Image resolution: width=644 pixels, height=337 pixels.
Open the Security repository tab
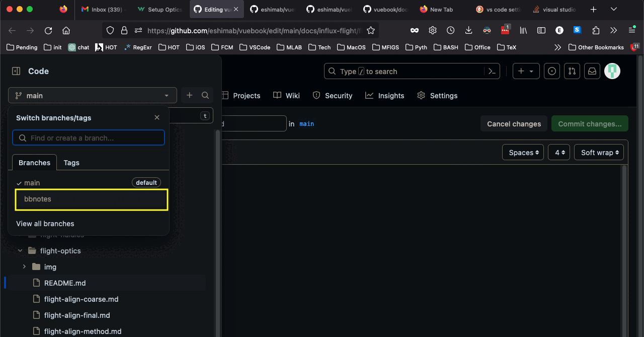pos(333,96)
